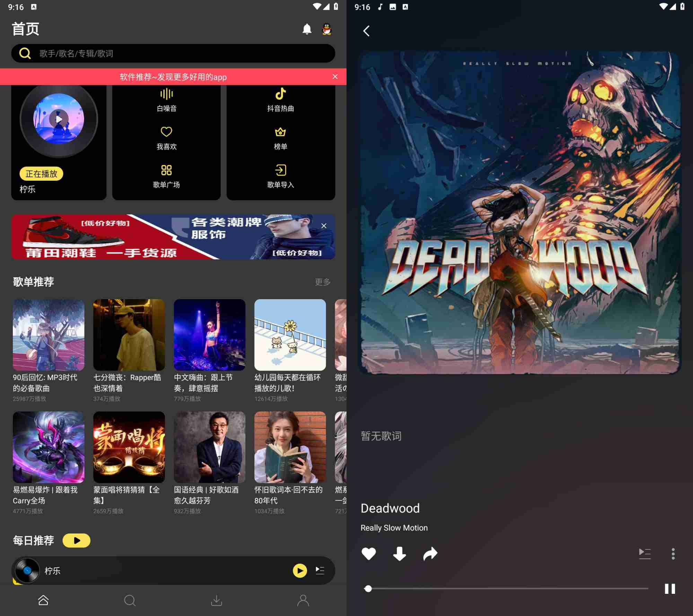Image resolution: width=693 pixels, height=616 pixels.
Task: Tap the search magnifier in the search bar
Action: click(x=25, y=53)
